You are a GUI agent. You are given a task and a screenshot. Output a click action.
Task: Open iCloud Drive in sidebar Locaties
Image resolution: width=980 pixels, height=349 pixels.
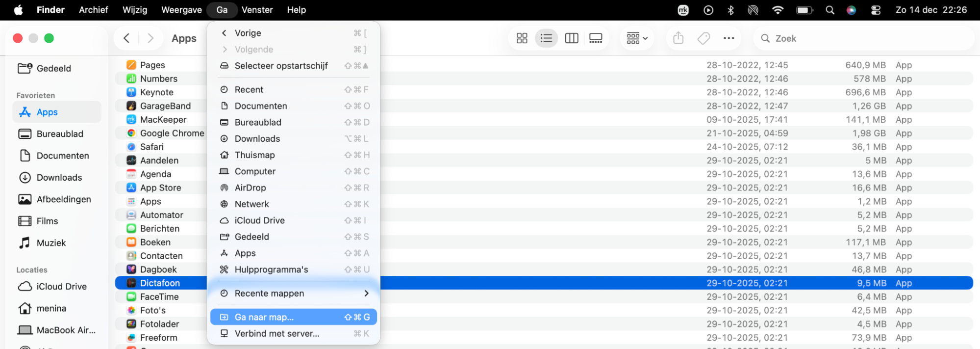61,287
